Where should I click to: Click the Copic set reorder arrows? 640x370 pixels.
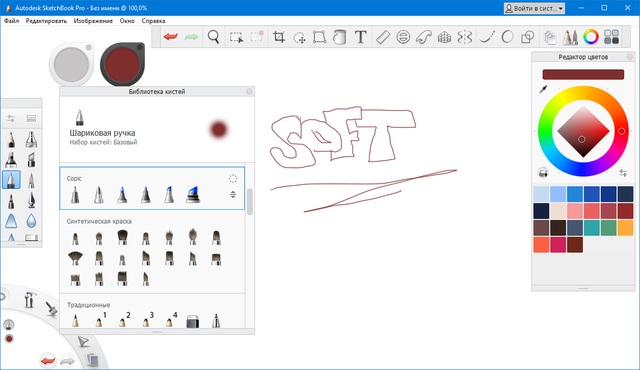(x=233, y=194)
